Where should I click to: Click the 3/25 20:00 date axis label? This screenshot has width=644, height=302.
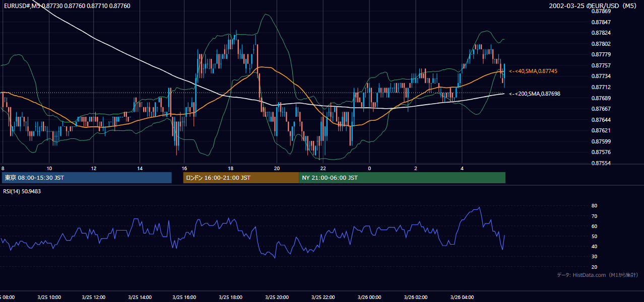[x=277, y=297]
